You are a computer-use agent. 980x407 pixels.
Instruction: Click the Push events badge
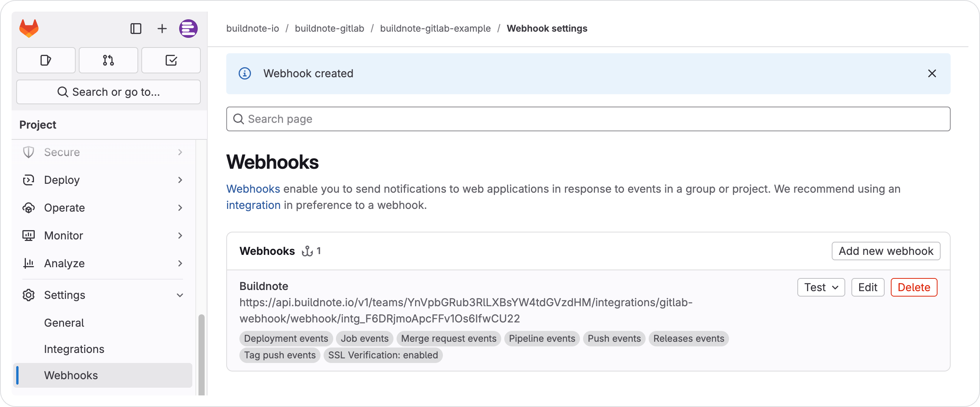coord(614,339)
